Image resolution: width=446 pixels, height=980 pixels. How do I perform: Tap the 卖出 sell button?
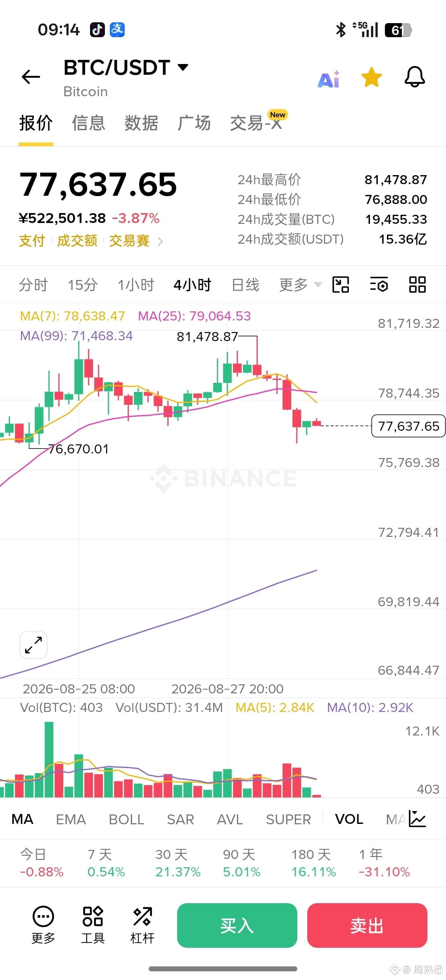[x=367, y=925]
